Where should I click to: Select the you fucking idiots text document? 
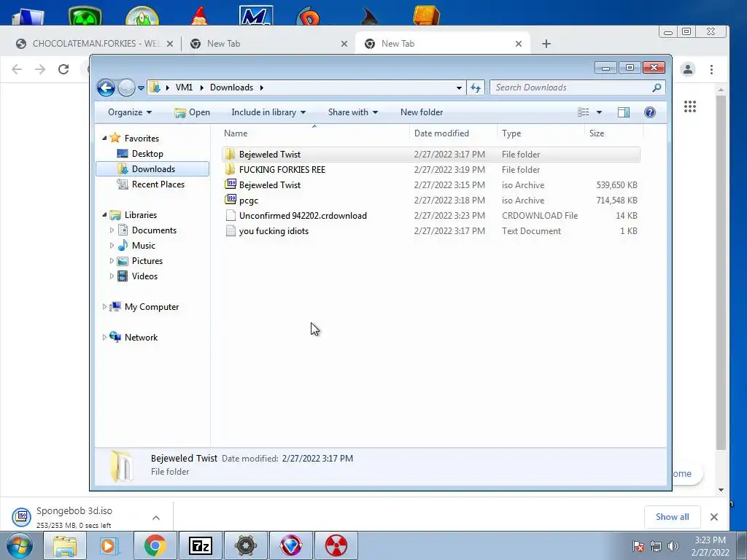tap(430, 231)
